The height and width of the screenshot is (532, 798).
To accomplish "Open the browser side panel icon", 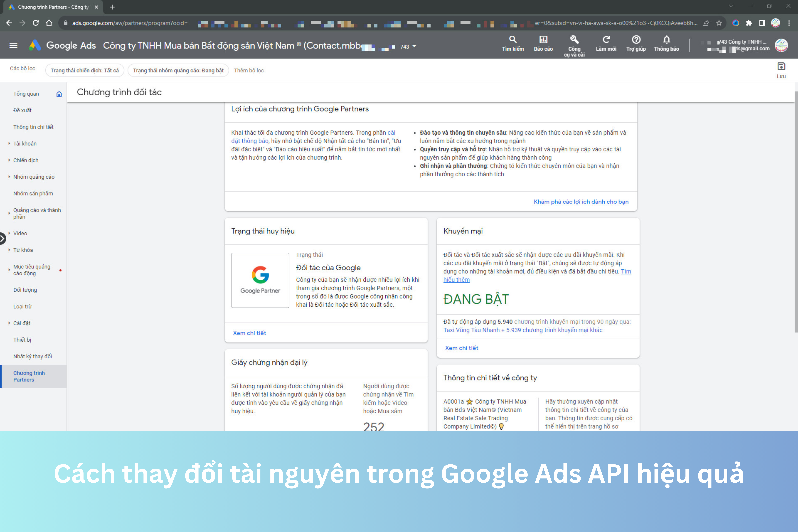I will pos(762,23).
